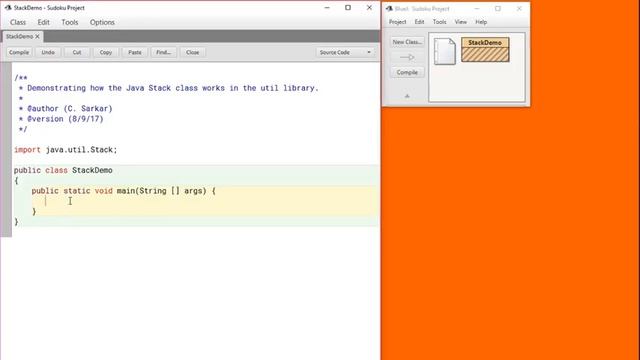Click the Paste toolbar button
Viewport: 640px width, 360px height.
tap(135, 52)
